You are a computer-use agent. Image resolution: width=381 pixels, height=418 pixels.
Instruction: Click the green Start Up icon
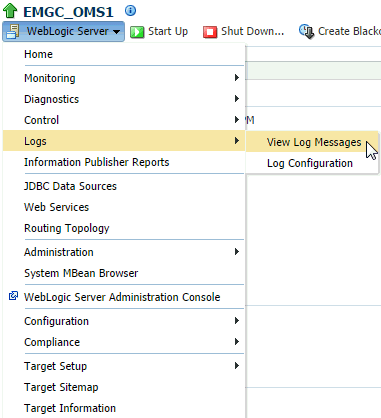tap(137, 32)
